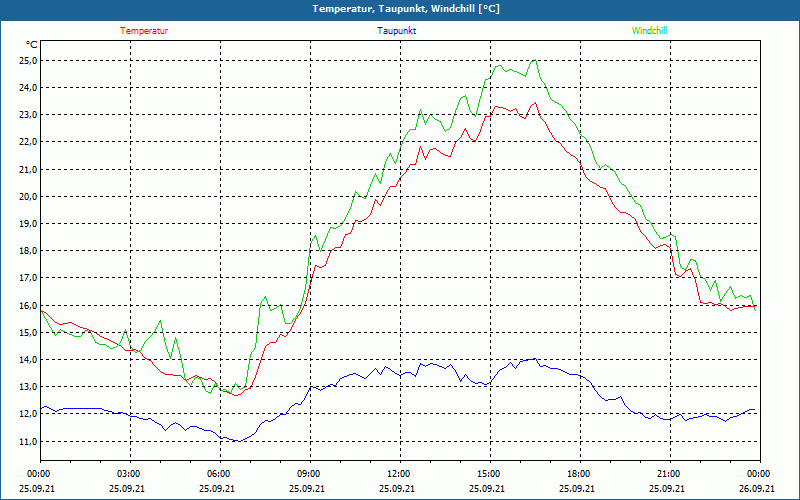
Task: Click the 22,0 y-axis value
Action: (x=29, y=142)
